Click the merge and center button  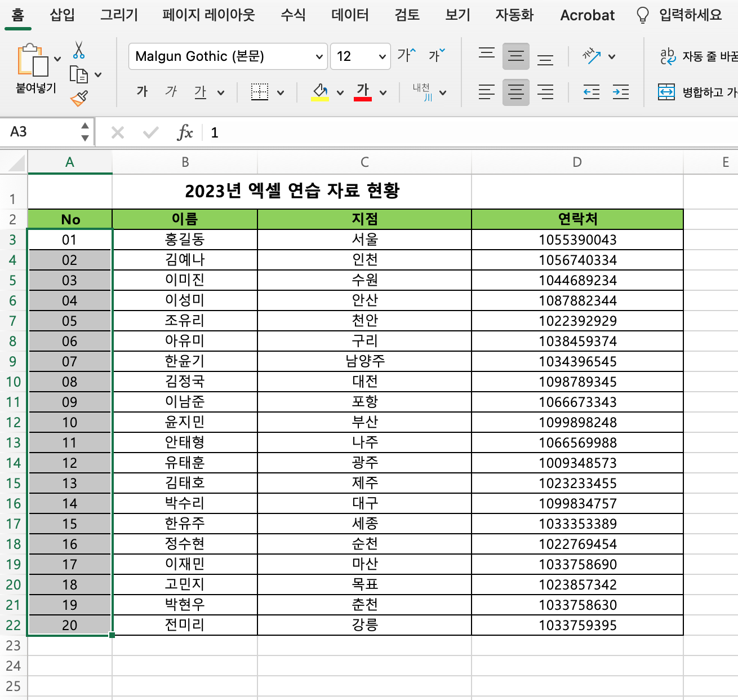tap(697, 92)
